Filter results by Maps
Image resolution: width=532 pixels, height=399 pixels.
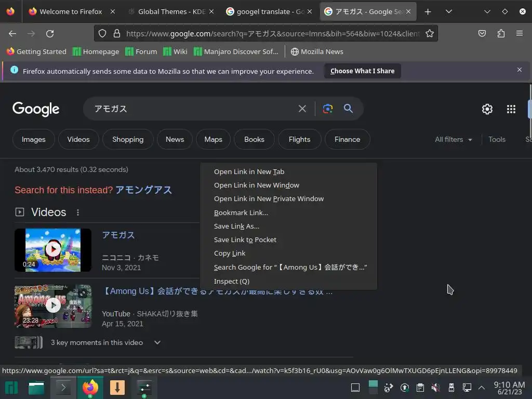pyautogui.click(x=213, y=139)
